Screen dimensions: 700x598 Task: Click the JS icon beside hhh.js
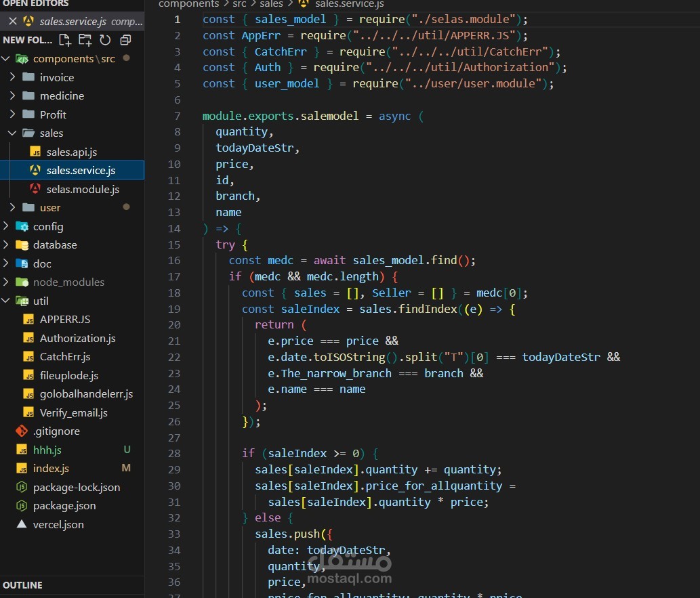click(x=22, y=450)
